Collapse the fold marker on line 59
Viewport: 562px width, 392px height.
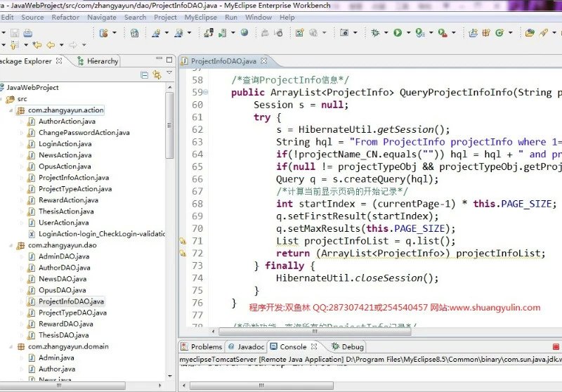(x=206, y=93)
